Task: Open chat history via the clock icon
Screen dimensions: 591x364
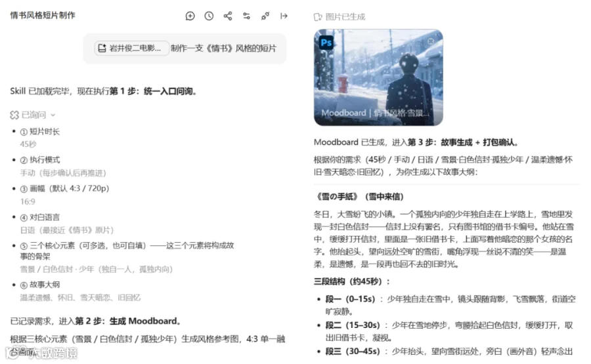Action: click(x=209, y=16)
